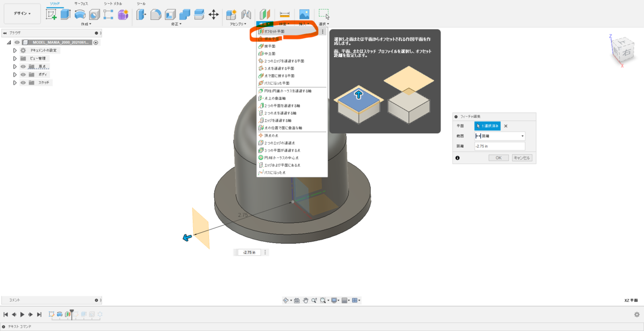Image resolution: width=644 pixels, height=331 pixels.
Task: Switch to the シート メタル tab
Action: click(113, 3)
